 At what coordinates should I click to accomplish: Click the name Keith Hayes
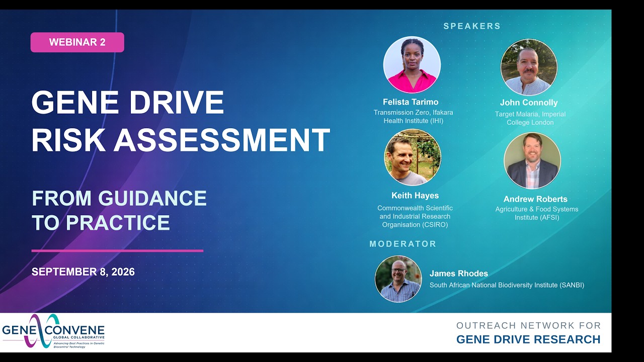(x=415, y=196)
